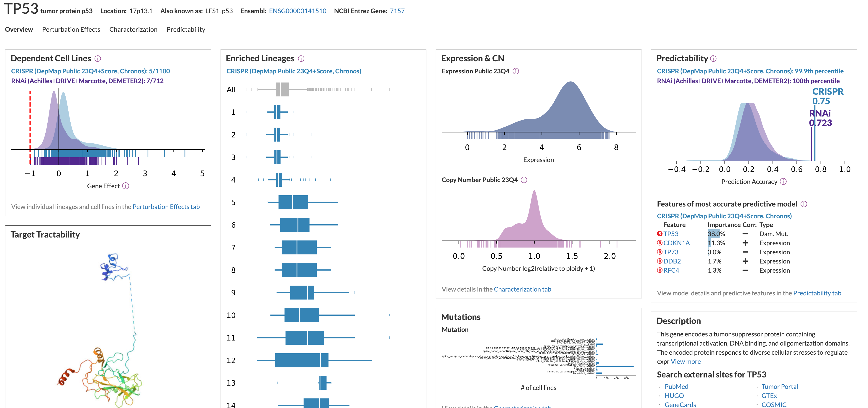The width and height of the screenshot is (868, 408).
Task: Open the Characterization tab
Action: pos(133,29)
